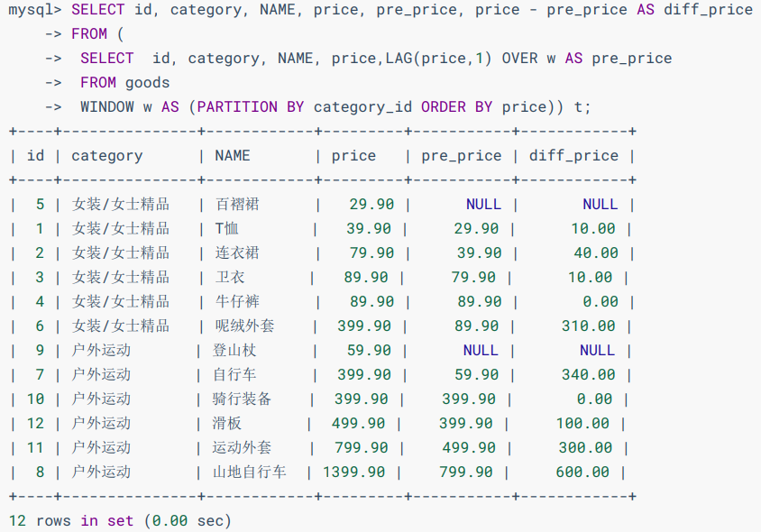The width and height of the screenshot is (761, 532).
Task: Click the 'category' column header
Action: tap(107, 156)
